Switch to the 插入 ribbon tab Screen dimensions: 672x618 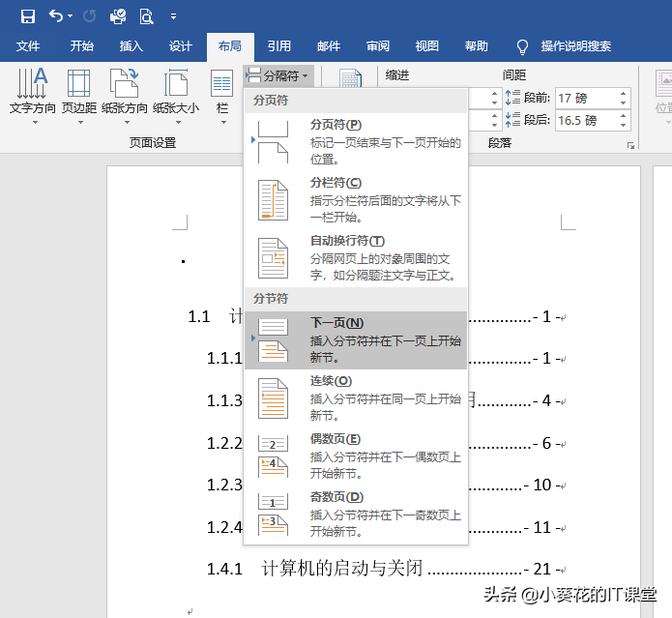click(x=131, y=45)
